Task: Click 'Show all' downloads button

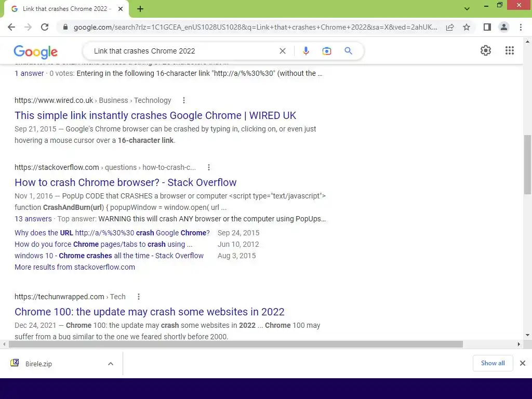Action: [x=493, y=363]
